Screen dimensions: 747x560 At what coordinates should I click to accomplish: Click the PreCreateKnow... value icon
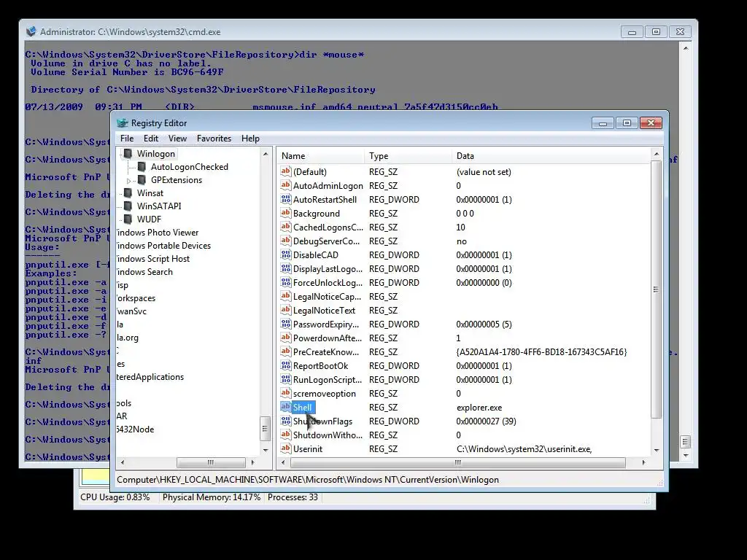point(285,351)
